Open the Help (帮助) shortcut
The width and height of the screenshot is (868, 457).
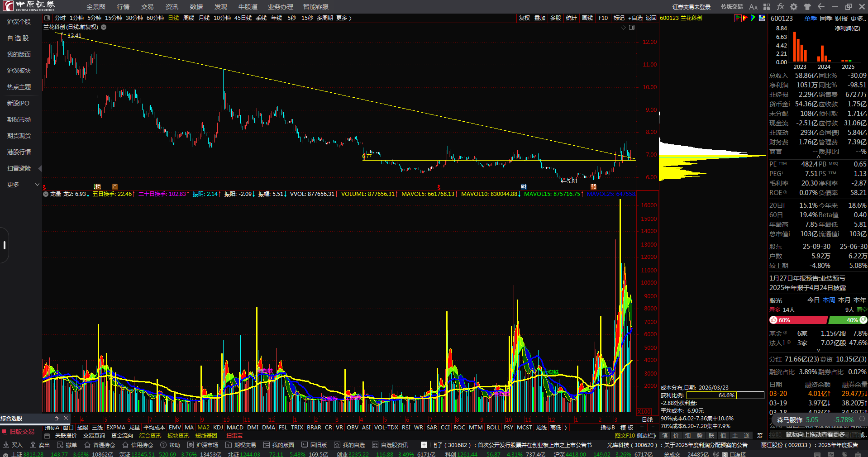[170, 445]
